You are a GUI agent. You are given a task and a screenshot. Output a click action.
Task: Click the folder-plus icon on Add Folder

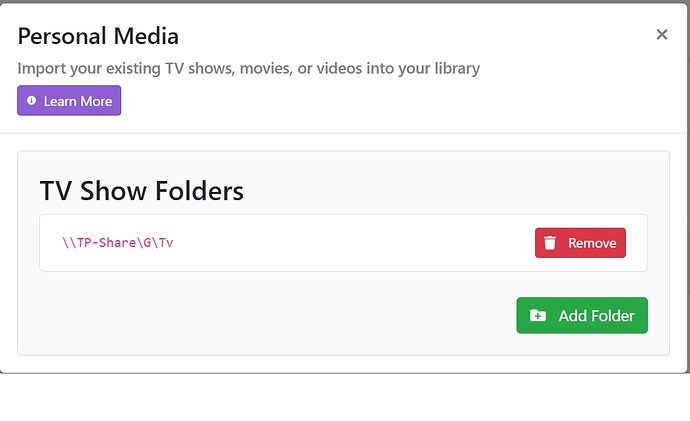538,316
